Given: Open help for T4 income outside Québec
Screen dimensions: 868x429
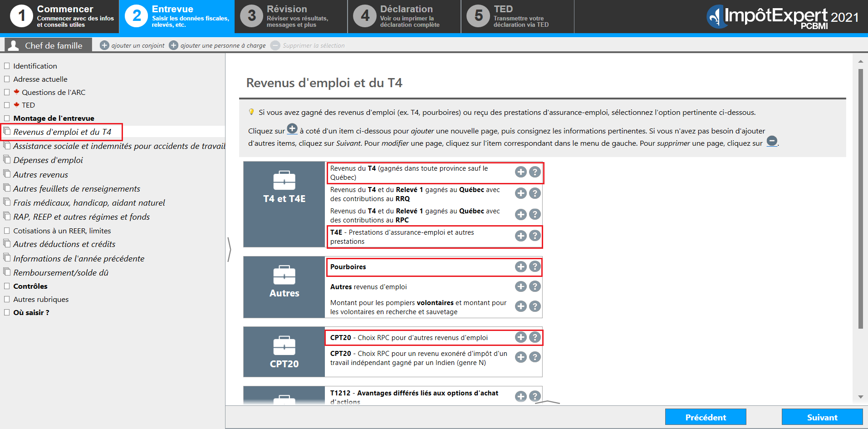Looking at the screenshot, I should click(535, 172).
